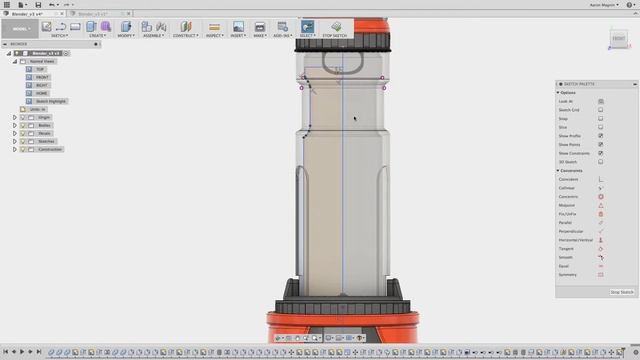640x360 pixels.
Task: Click the Construct plane icon
Action: click(186, 27)
